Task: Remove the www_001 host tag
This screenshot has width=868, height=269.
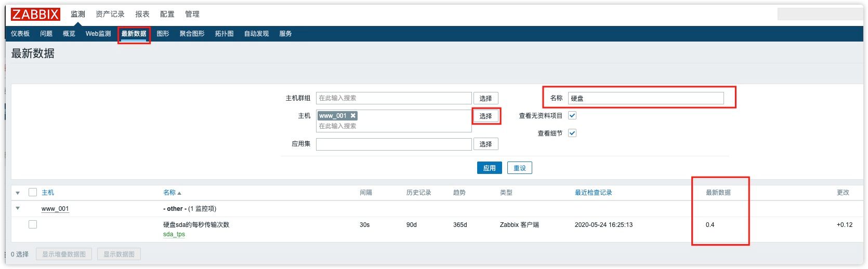Action: coord(353,116)
